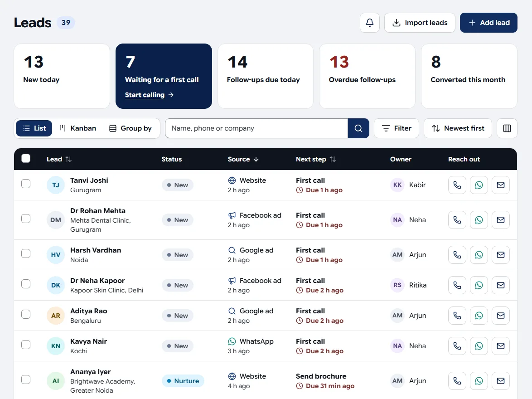
Task: Select the Dr Rohan Mehta row checkbox
Action: 26,219
